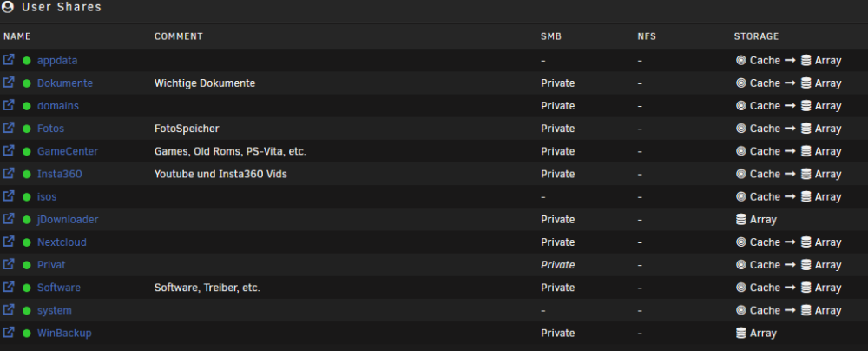
Task: Click the SMB column header
Action: pos(551,36)
